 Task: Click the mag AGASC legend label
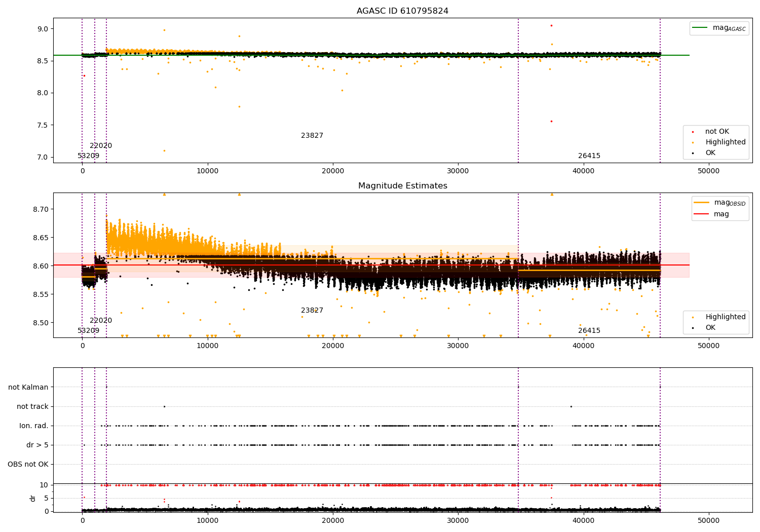(x=729, y=28)
